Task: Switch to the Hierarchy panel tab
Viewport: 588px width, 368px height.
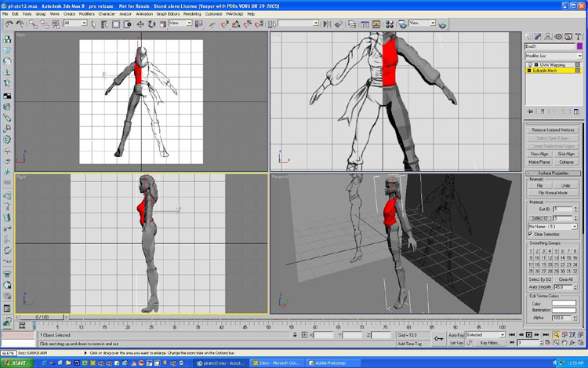Action: click(549, 36)
